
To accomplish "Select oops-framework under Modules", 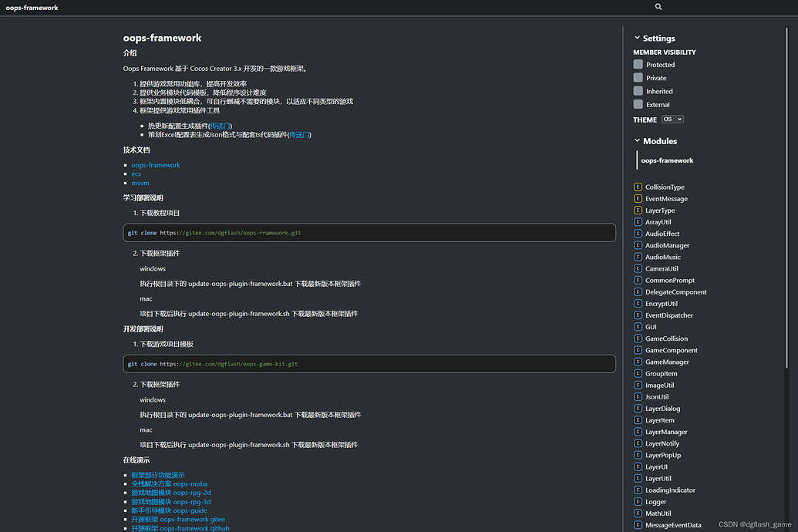I will 668,160.
